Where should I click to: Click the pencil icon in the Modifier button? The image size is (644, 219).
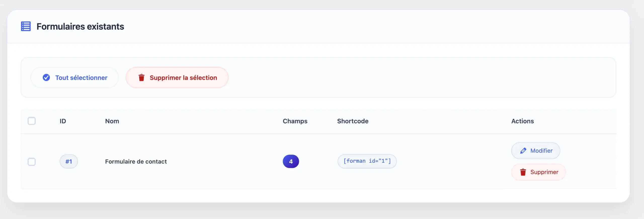(x=523, y=151)
